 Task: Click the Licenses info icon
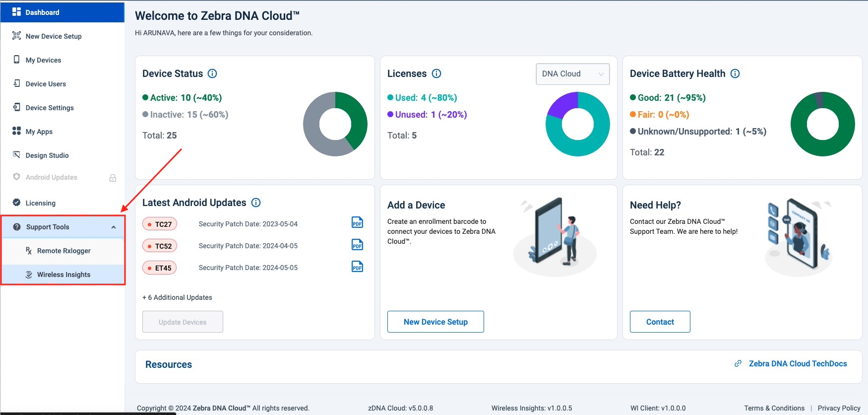(x=436, y=73)
